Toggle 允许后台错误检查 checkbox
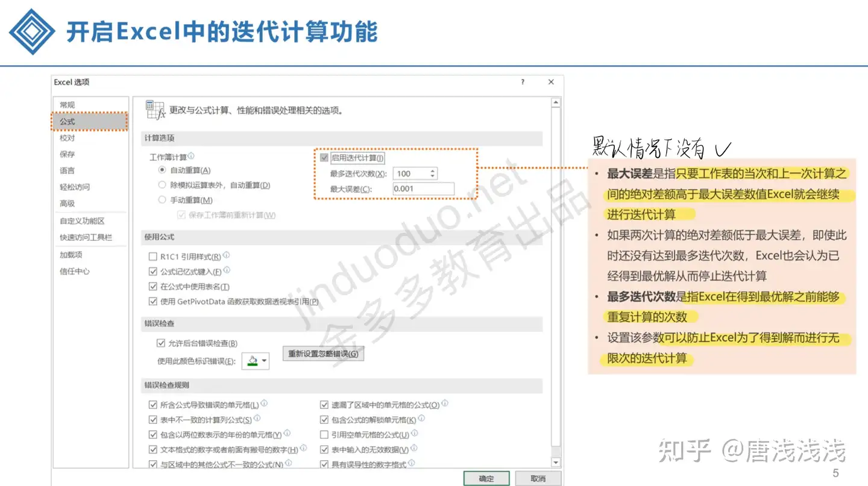The image size is (868, 486). 160,343
